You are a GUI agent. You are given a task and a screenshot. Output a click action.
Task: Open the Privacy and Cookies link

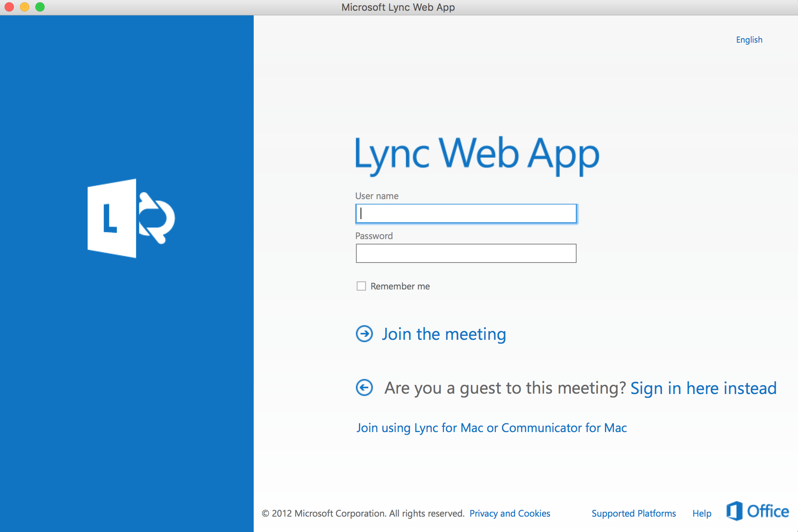[510, 514]
